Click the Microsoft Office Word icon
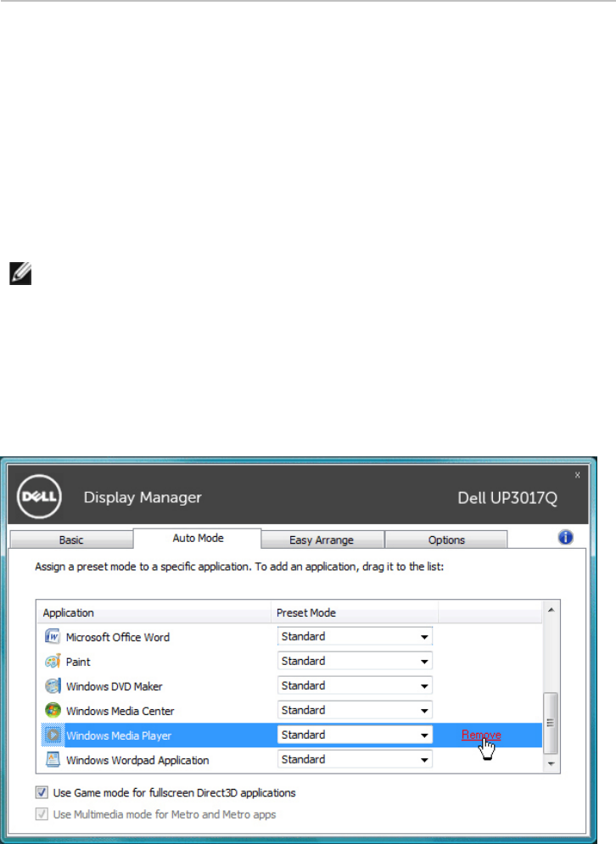The image size is (616, 844). [53, 636]
